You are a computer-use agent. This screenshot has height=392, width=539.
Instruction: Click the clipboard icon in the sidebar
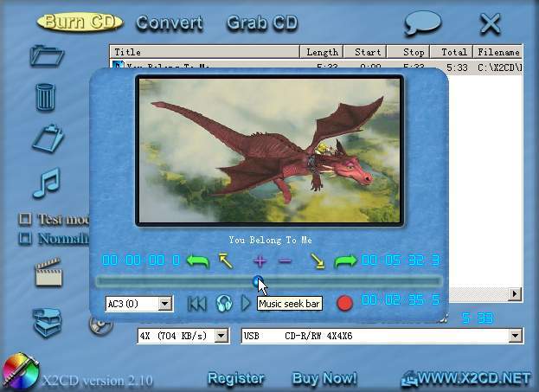pyautogui.click(x=48, y=138)
